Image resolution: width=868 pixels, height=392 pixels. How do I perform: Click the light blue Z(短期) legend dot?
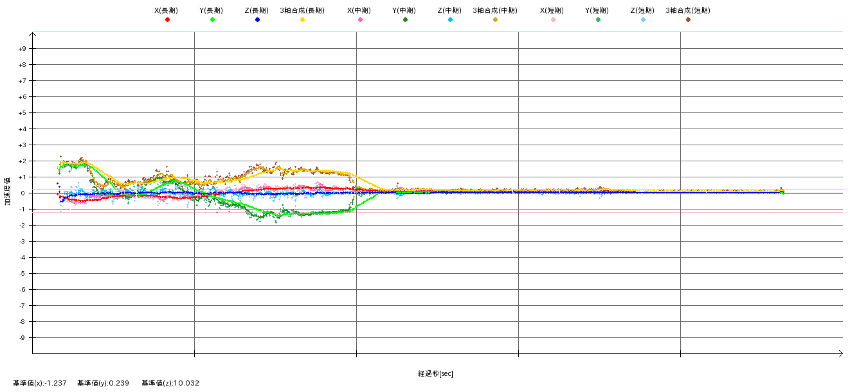click(x=643, y=20)
